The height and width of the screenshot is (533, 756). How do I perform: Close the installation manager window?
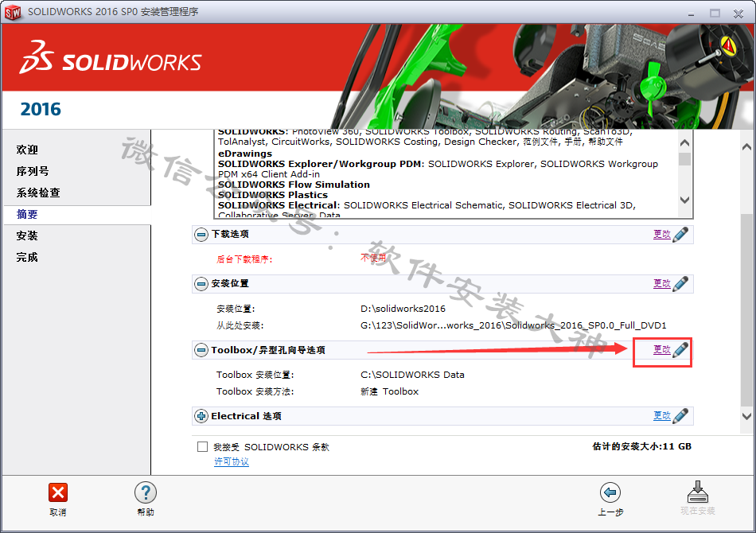(x=738, y=14)
